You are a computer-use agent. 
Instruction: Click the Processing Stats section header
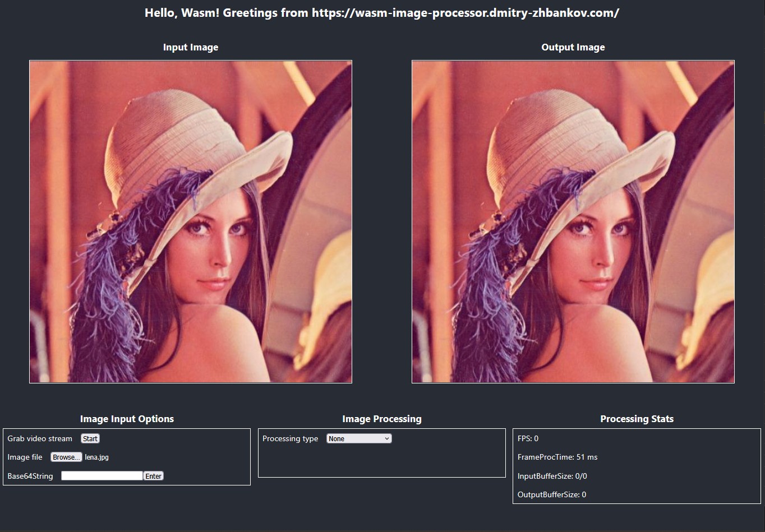tap(637, 419)
